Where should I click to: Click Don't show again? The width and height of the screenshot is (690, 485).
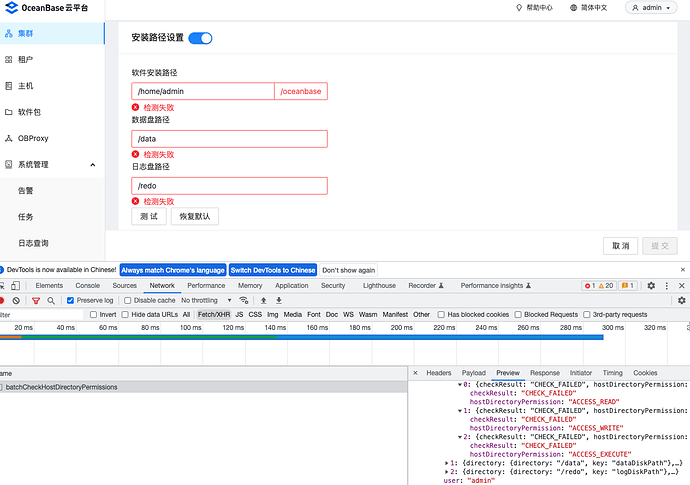[x=349, y=270]
